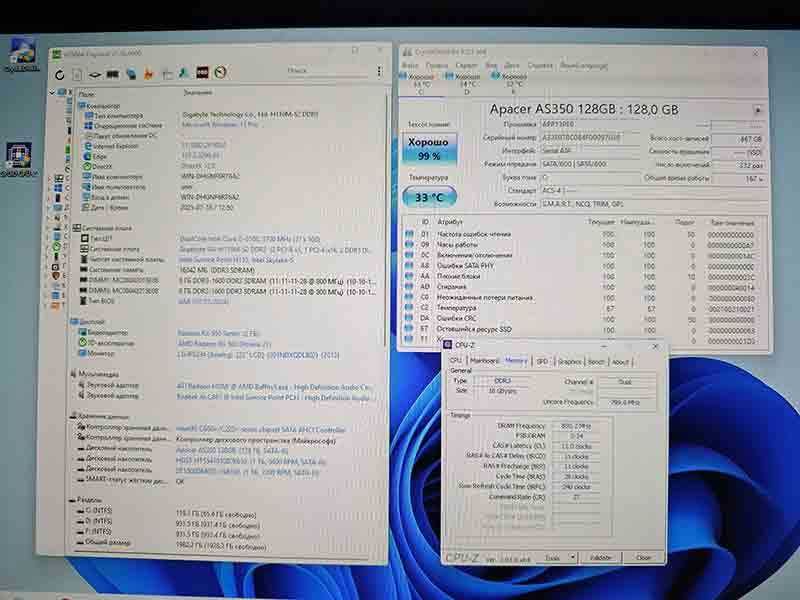
Task: Click the AIDA64 vertical scrollbar
Action: coord(386,219)
